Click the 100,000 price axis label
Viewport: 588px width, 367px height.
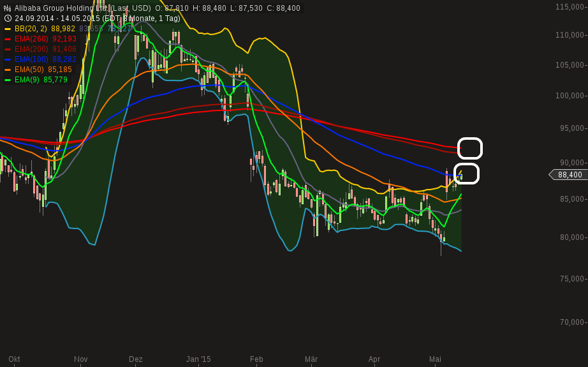click(570, 96)
